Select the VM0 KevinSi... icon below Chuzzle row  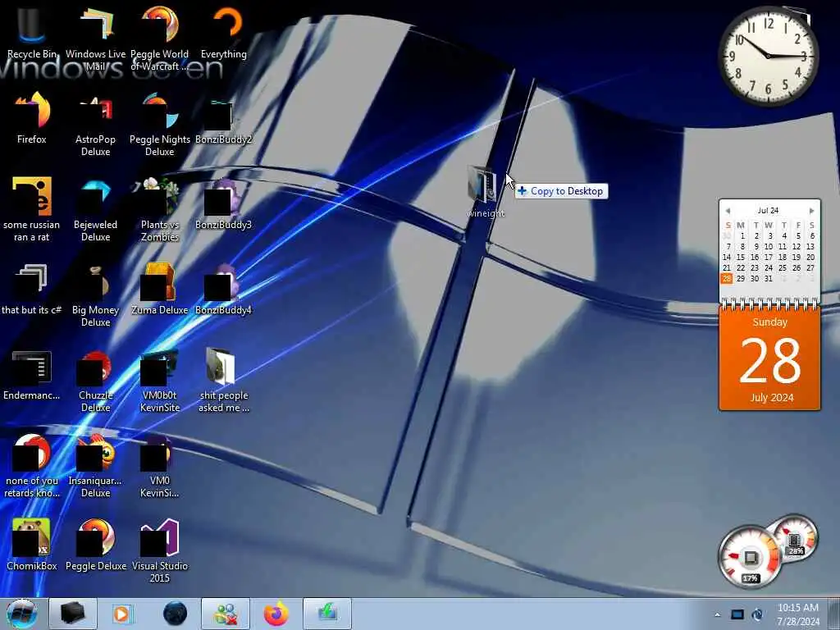click(x=160, y=465)
